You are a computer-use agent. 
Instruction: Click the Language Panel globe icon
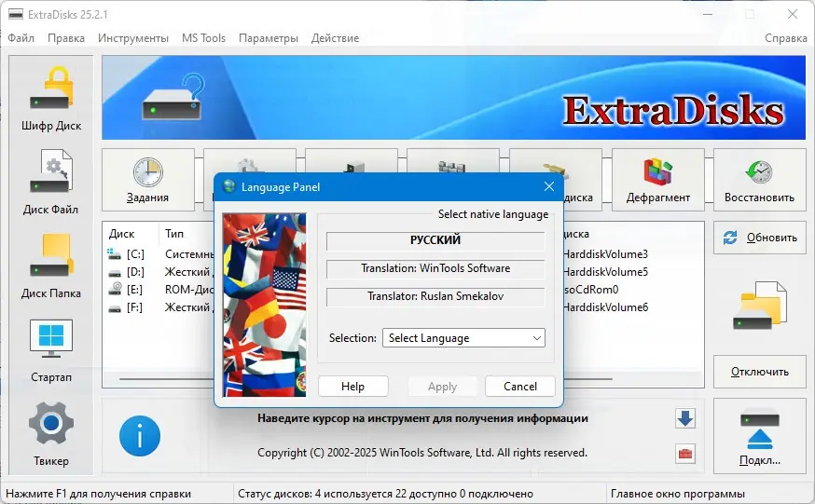tap(228, 186)
